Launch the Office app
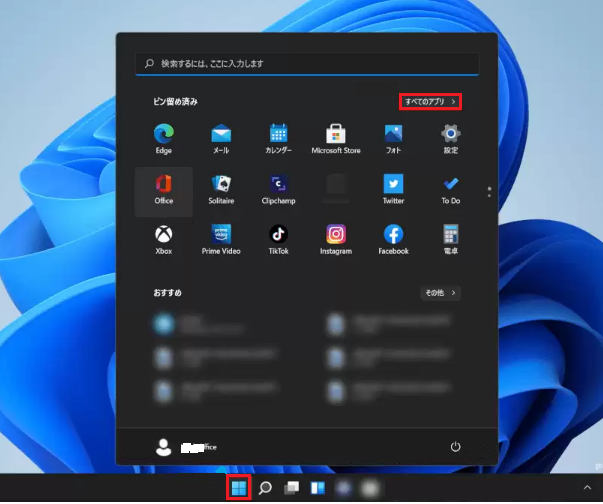Screen dimensions: 603x504 [163, 190]
